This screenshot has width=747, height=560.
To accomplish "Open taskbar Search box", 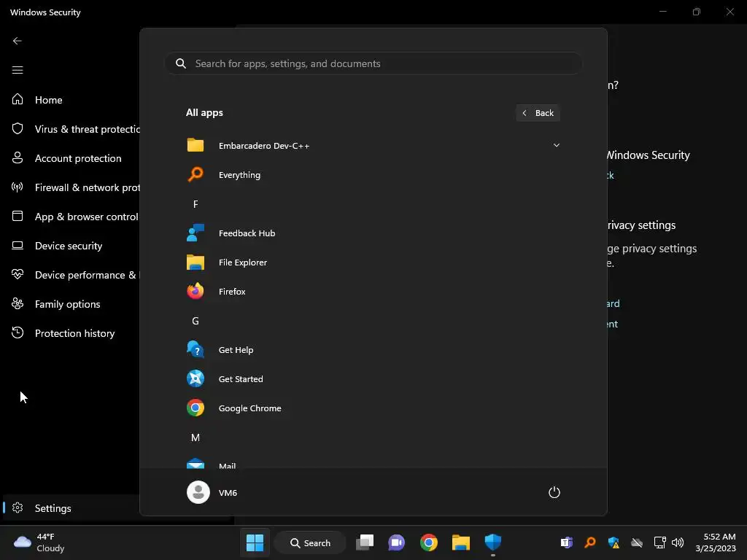I will (x=310, y=542).
